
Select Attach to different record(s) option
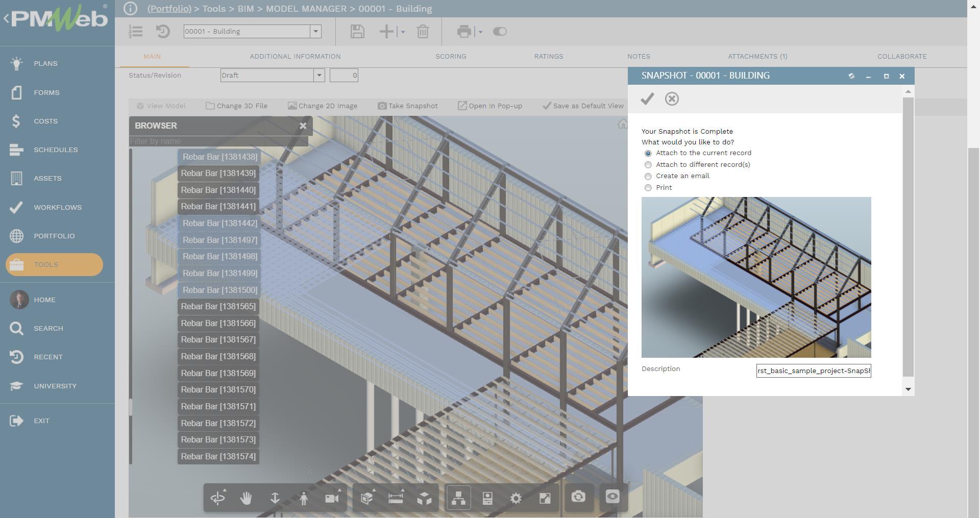tap(648, 165)
